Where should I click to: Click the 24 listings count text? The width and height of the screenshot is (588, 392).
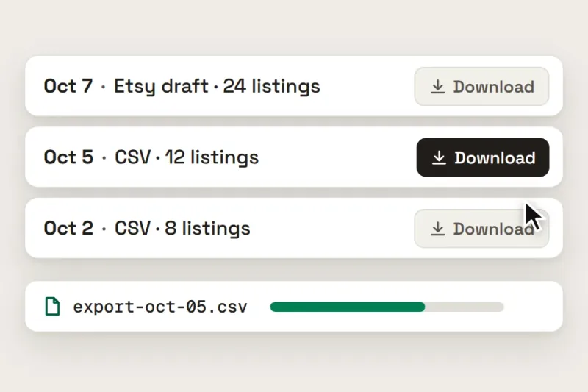click(271, 87)
